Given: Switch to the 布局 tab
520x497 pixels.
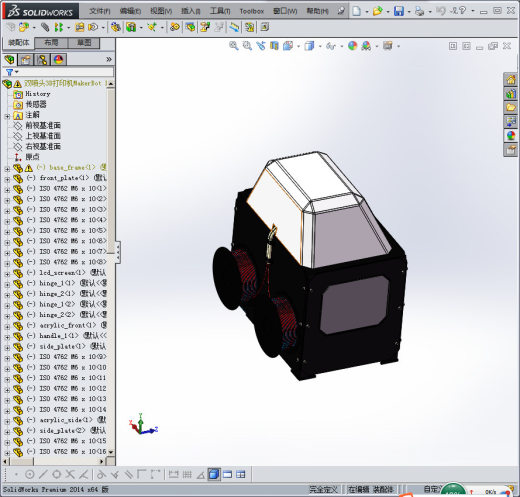Looking at the screenshot, I should point(51,43).
